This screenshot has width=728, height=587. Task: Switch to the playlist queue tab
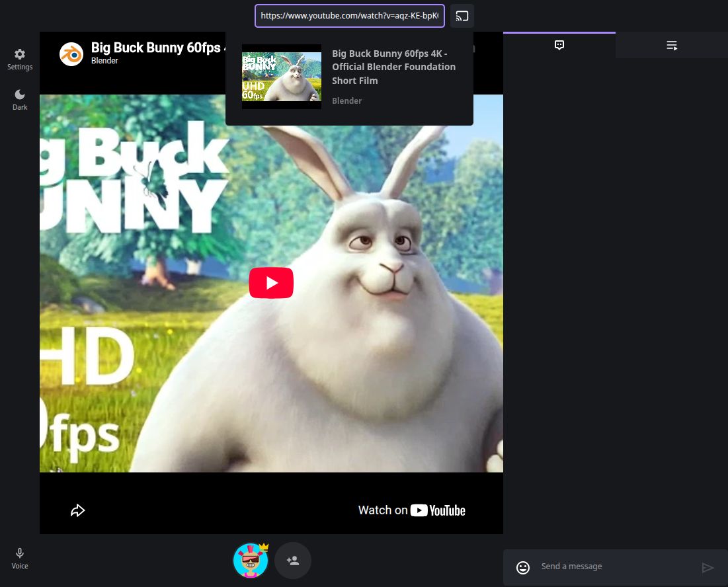671,46
